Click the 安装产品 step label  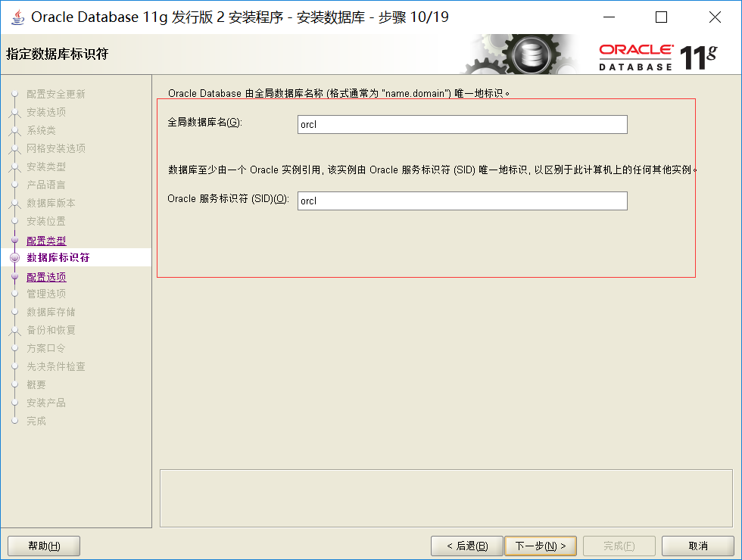tap(46, 403)
